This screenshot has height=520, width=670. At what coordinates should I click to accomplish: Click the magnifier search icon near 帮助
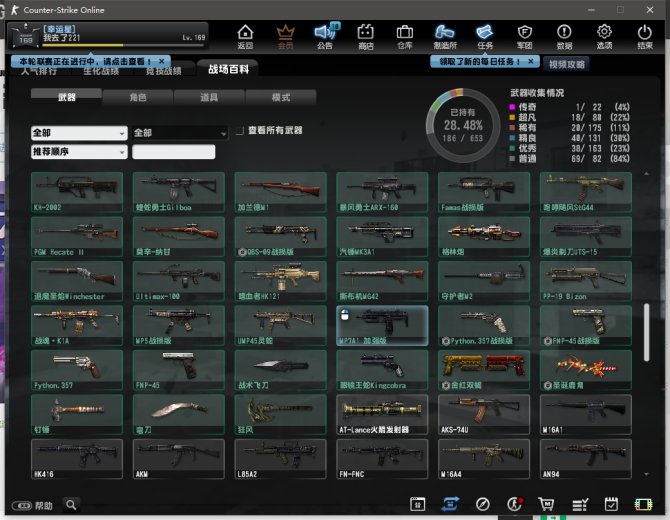point(71,505)
